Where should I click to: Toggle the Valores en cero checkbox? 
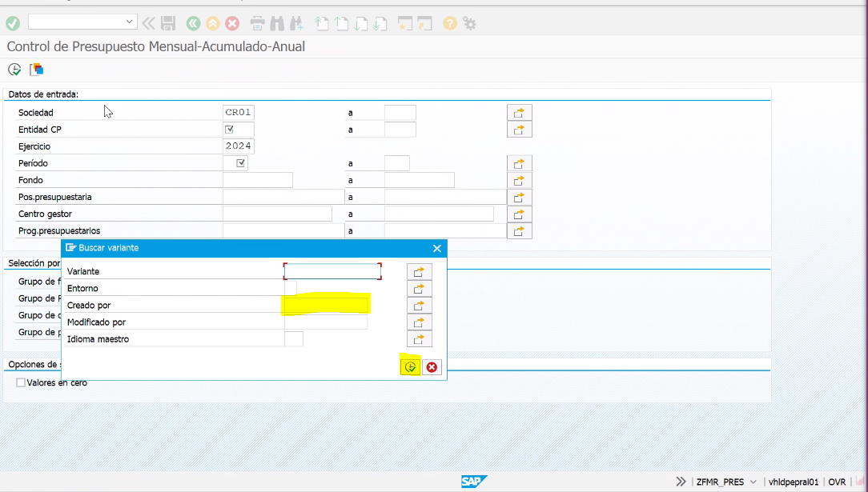coord(21,382)
